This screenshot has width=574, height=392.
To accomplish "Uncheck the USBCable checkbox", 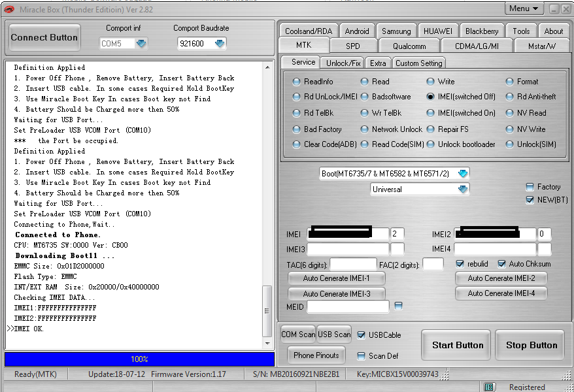I will point(361,335).
